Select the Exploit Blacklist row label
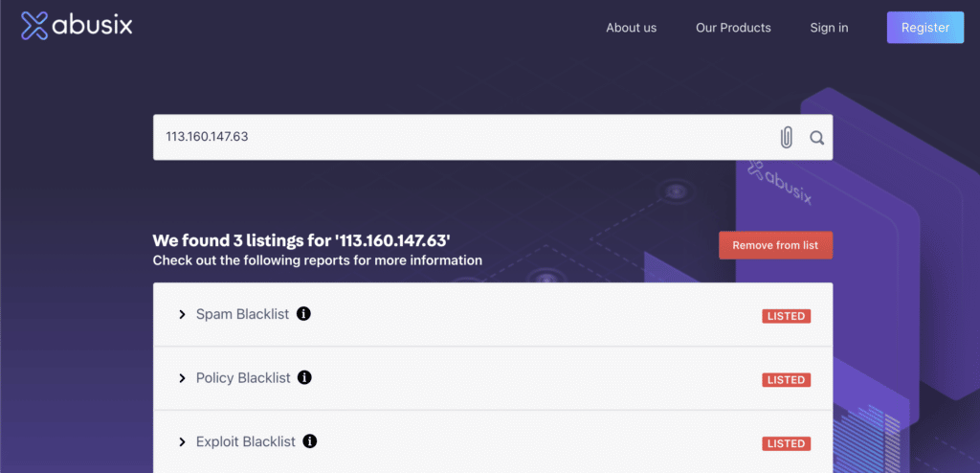This screenshot has height=473, width=980. coord(246,441)
